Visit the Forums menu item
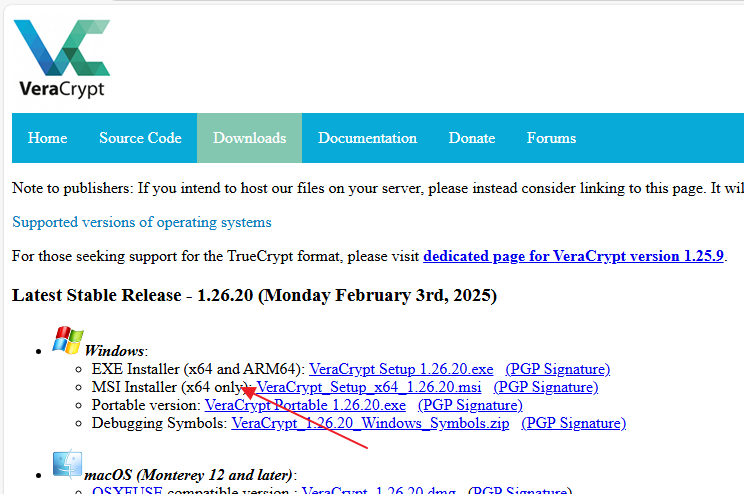Viewport: 744px width, 494px height. [551, 138]
